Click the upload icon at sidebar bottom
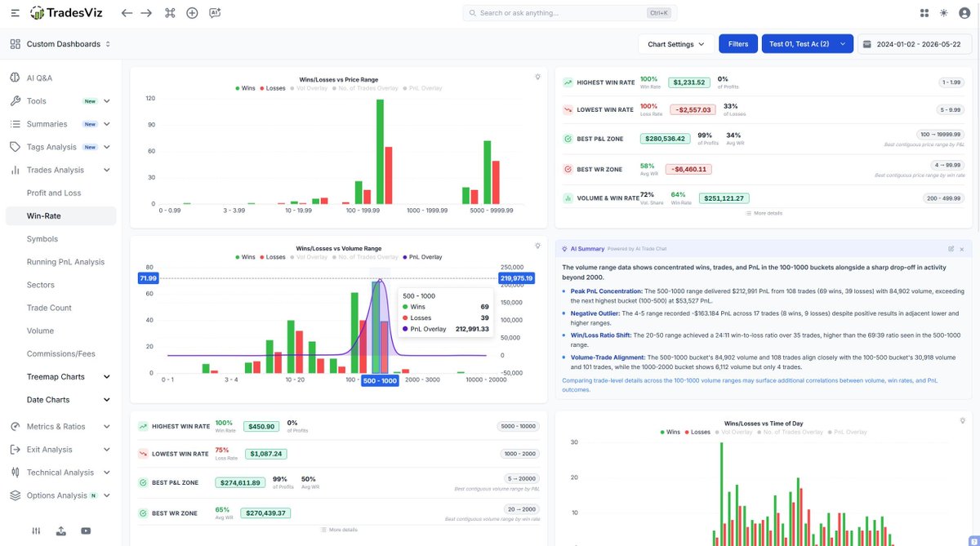 61,530
